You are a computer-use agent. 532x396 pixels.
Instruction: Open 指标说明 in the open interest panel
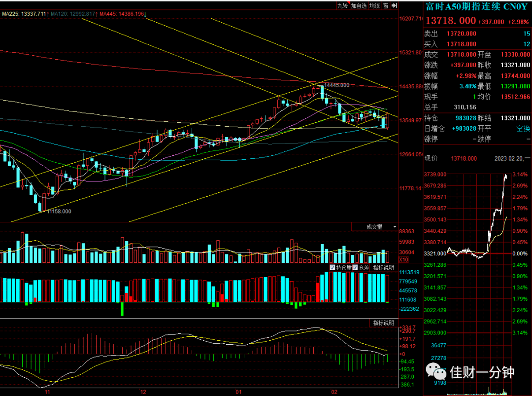pyautogui.click(x=384, y=268)
